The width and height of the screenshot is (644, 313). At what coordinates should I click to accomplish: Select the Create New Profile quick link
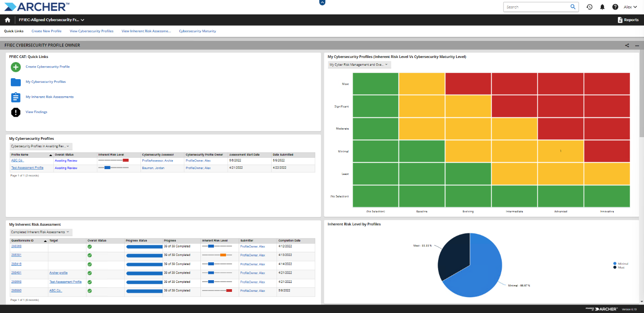(46, 31)
